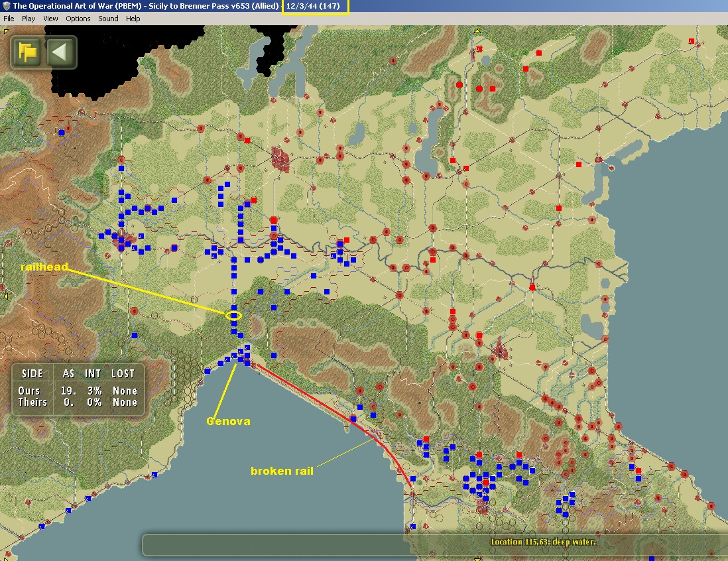Open the Help menu
The width and height of the screenshot is (728, 561).
pyautogui.click(x=133, y=19)
